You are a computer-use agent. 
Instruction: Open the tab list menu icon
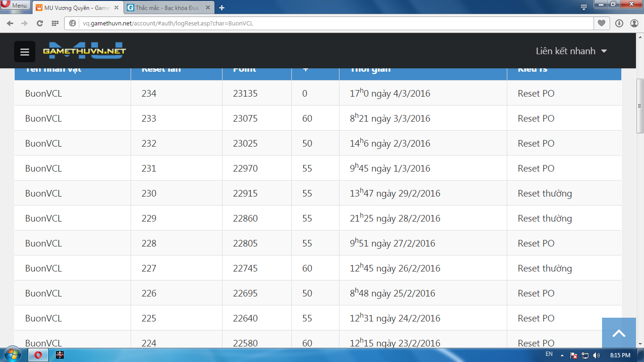click(584, 7)
